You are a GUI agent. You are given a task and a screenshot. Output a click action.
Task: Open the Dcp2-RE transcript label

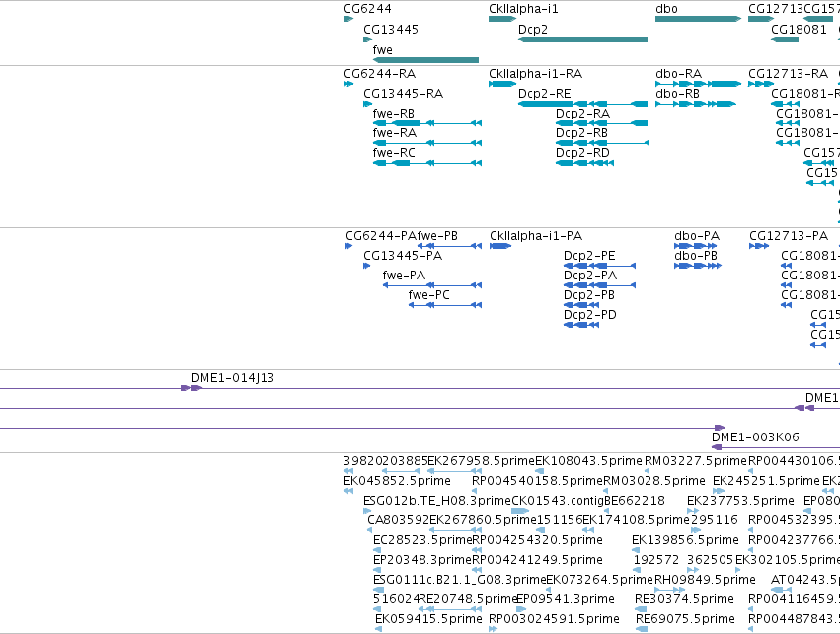544,94
